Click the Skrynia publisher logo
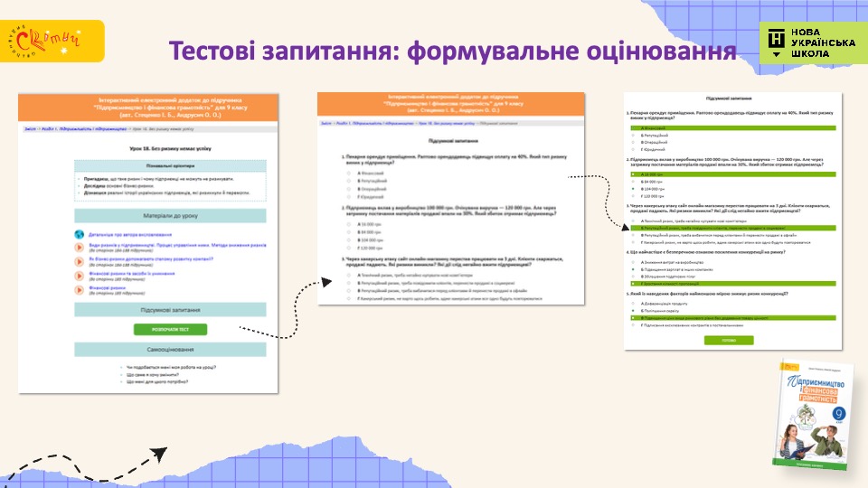Image resolution: width=868 pixels, height=488 pixels. pyautogui.click(x=52, y=39)
